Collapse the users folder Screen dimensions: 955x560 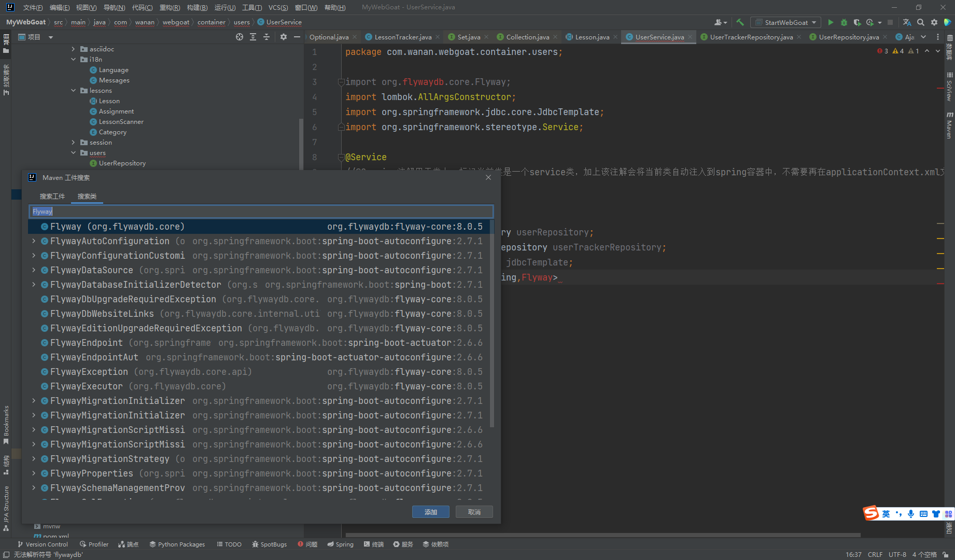pyautogui.click(x=73, y=153)
